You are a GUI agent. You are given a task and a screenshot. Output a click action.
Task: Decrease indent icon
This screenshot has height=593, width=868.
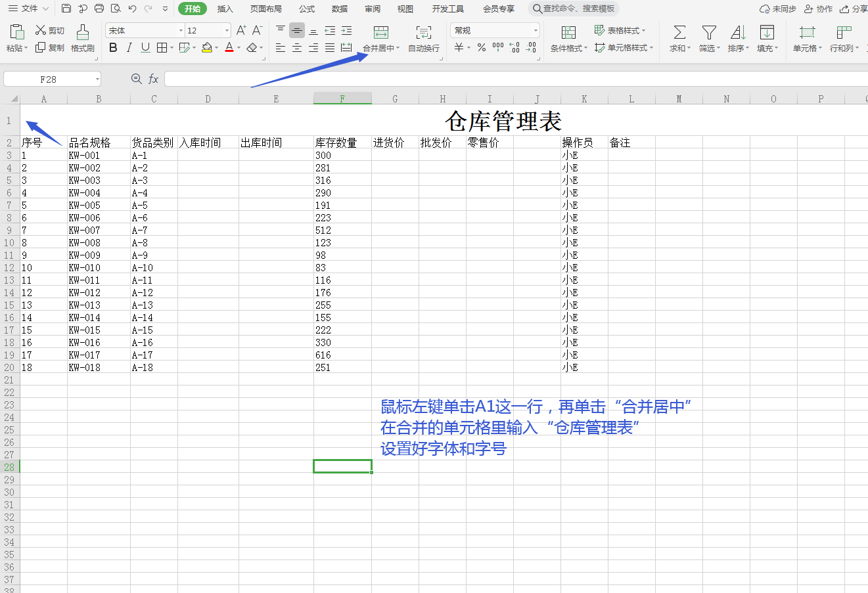[x=330, y=30]
